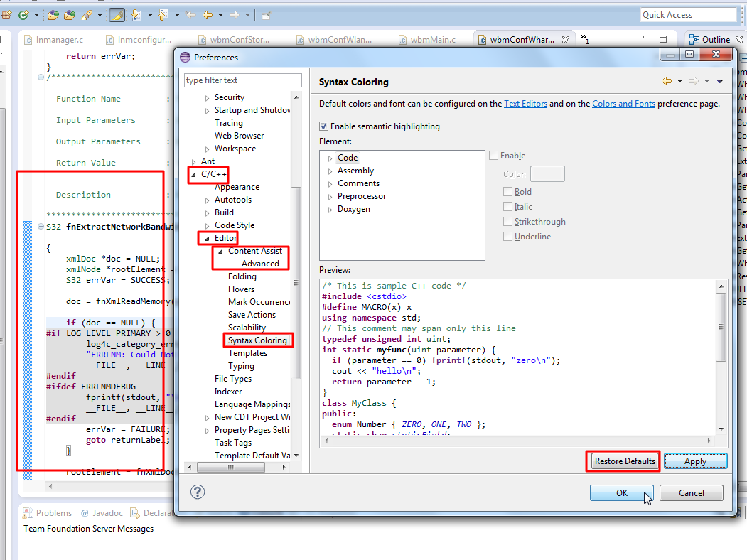Click the Declaration view icon
This screenshot has height=560, width=747.
(x=135, y=513)
